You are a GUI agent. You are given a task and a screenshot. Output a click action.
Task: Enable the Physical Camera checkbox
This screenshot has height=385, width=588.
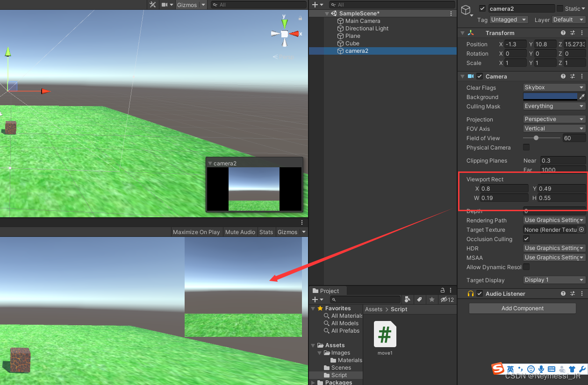pyautogui.click(x=526, y=147)
